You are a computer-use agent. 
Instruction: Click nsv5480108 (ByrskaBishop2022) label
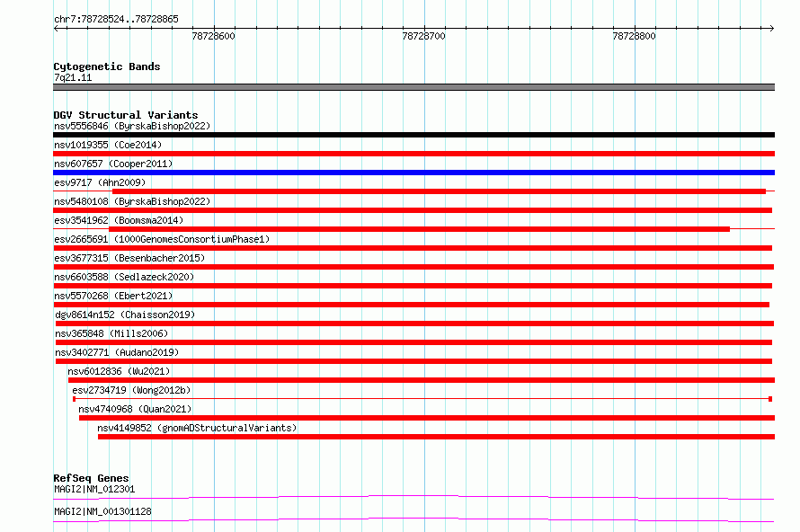[x=132, y=201]
